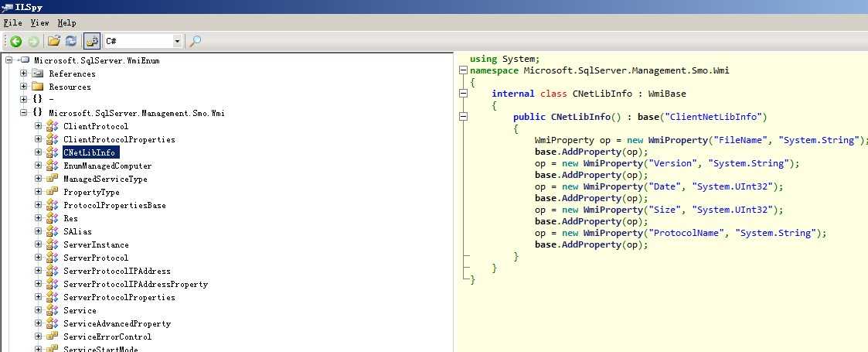
Task: Open the View menu
Action: (x=40, y=22)
